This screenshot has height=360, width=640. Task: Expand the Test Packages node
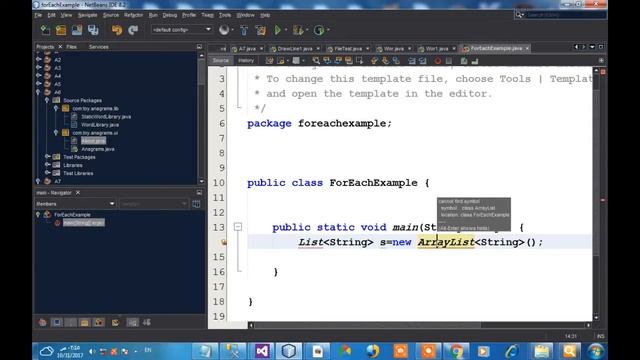coord(47,157)
